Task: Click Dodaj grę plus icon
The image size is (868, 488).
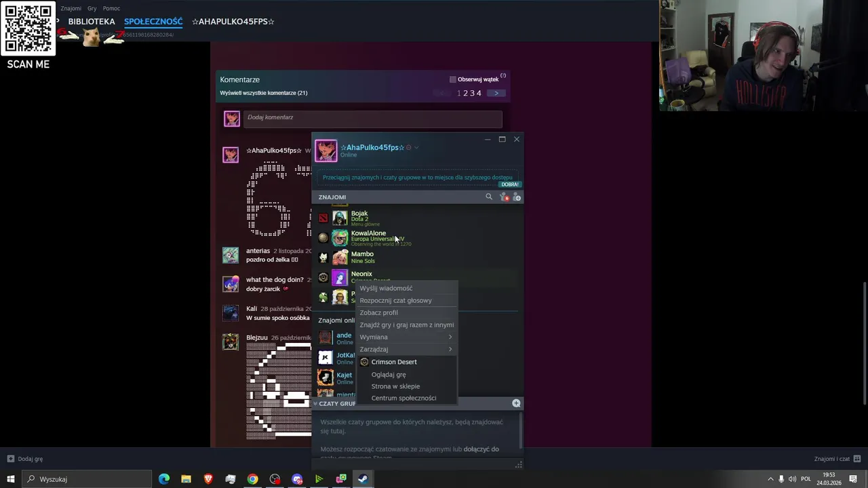Action: pos(10,459)
